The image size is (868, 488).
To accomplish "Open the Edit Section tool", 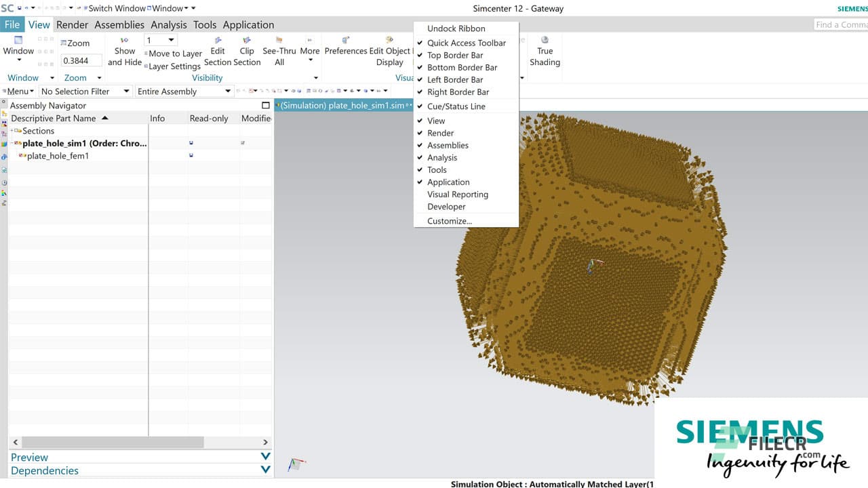I will pyautogui.click(x=217, y=53).
